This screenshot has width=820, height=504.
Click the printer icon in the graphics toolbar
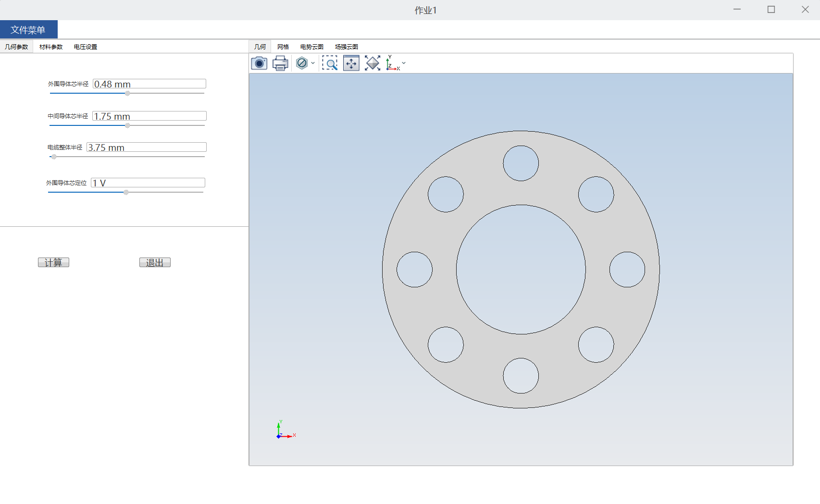click(x=280, y=63)
